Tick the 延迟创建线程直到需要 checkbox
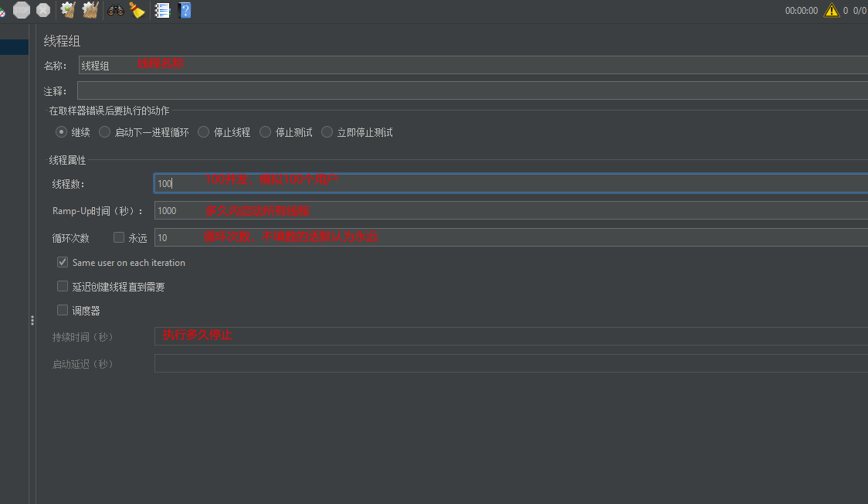Image resolution: width=868 pixels, height=504 pixels. pyautogui.click(x=63, y=286)
